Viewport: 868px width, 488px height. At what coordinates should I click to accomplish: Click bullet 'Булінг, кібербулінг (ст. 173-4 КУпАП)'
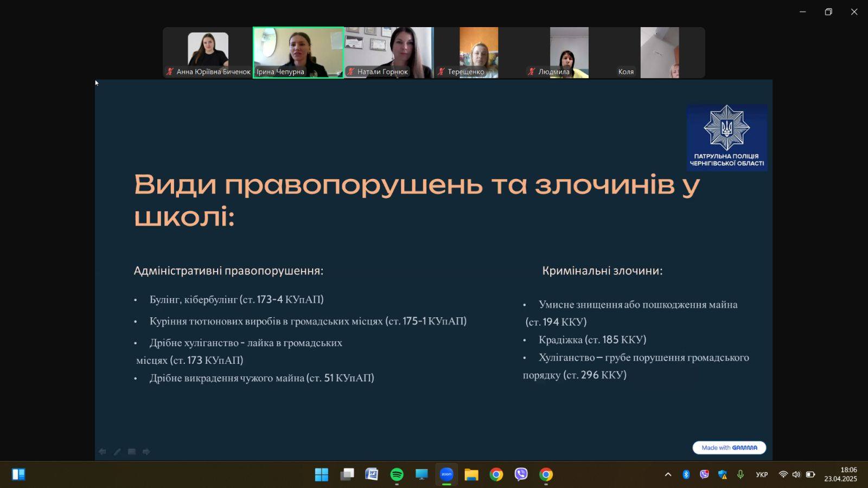tap(237, 299)
